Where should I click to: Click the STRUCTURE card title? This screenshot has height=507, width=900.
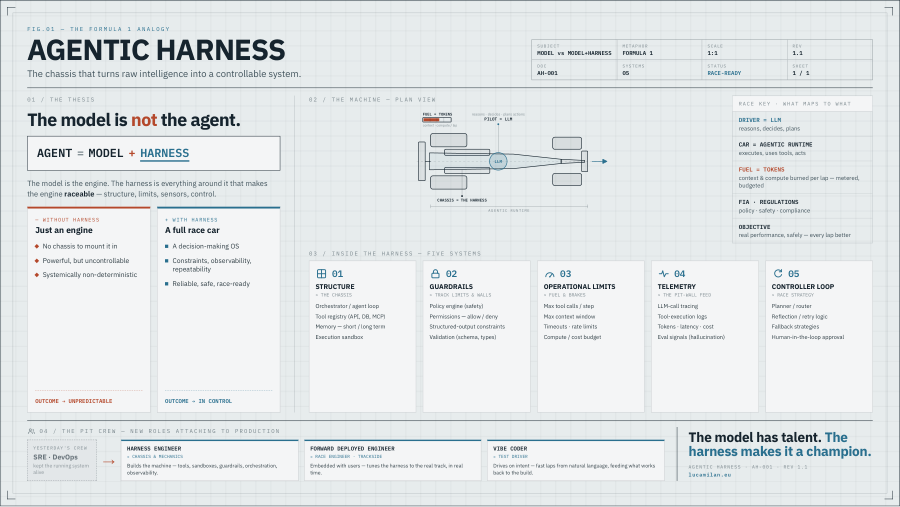[335, 287]
